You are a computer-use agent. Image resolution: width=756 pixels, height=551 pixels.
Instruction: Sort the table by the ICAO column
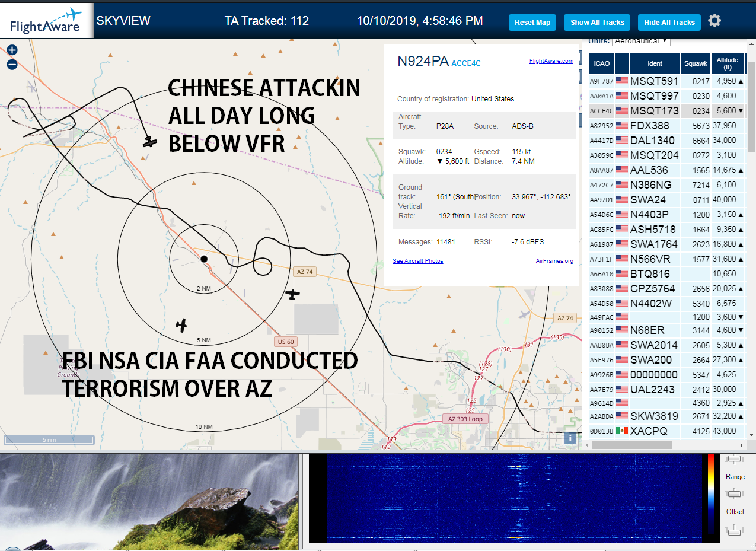tap(601, 63)
